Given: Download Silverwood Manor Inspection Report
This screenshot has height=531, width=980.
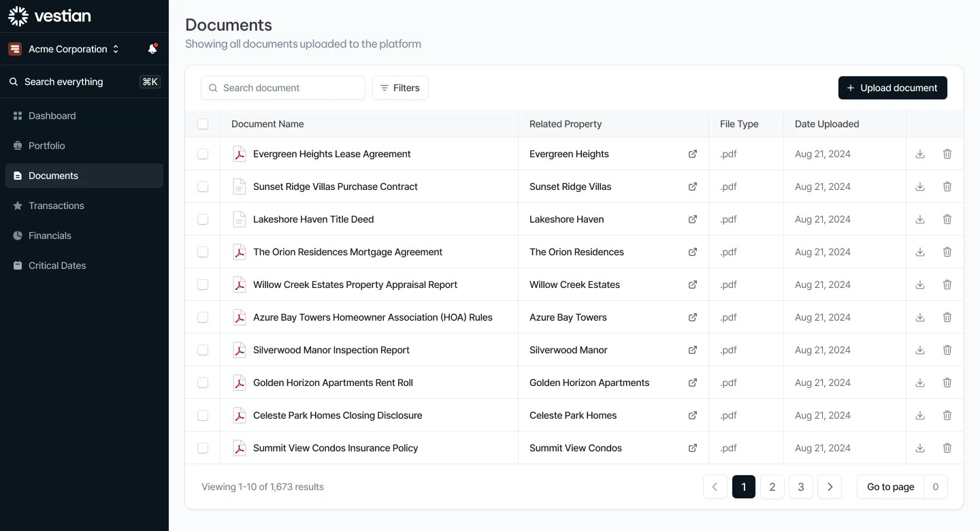Looking at the screenshot, I should click(920, 350).
